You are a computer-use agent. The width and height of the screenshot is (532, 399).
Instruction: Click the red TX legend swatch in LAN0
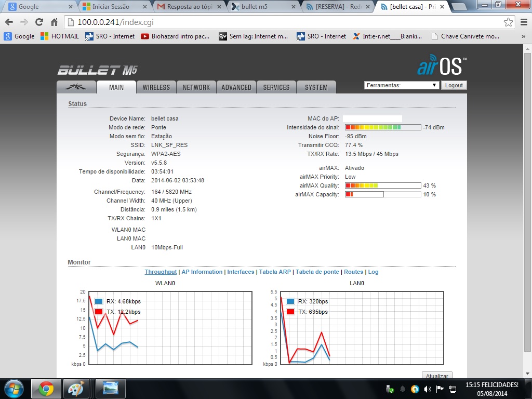coord(290,312)
